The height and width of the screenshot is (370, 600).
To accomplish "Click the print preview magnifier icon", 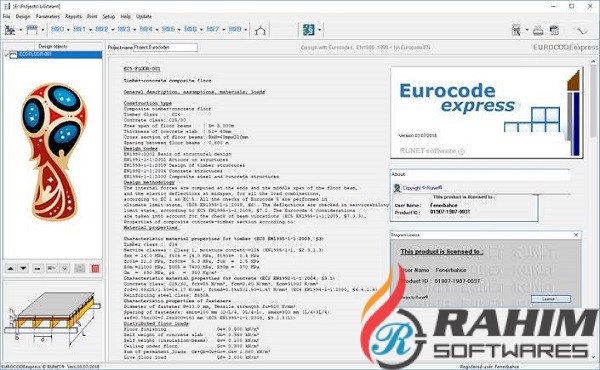I will pyautogui.click(x=517, y=29).
